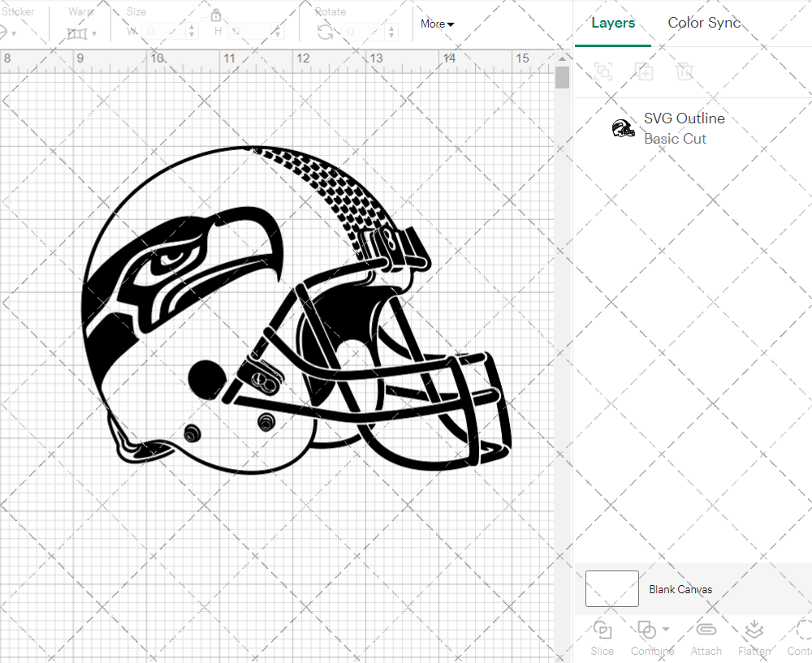812x663 pixels.
Task: Click the Contour tool
Action: [x=800, y=638]
